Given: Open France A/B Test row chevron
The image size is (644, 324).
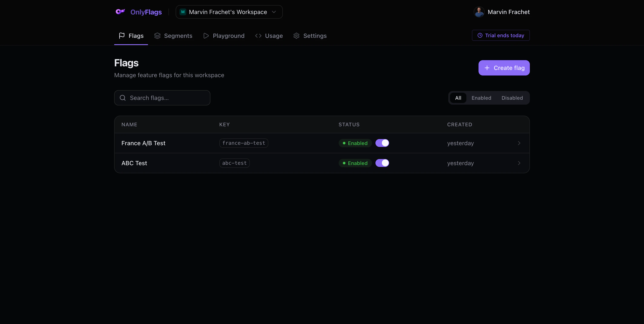Looking at the screenshot, I should tap(519, 143).
